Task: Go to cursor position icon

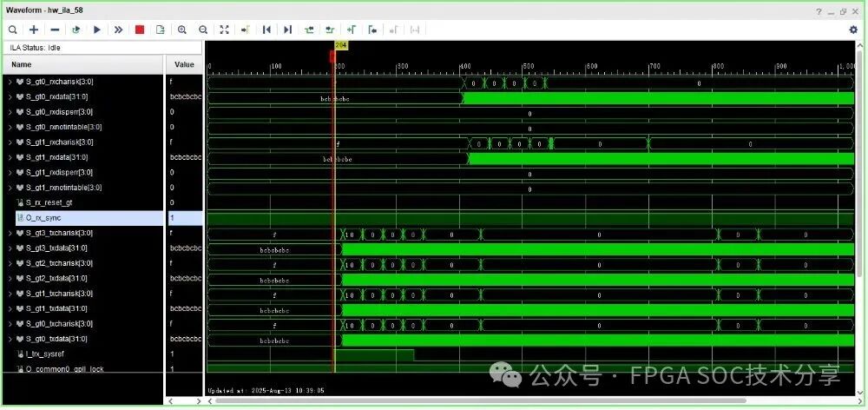Action: pyautogui.click(x=246, y=30)
